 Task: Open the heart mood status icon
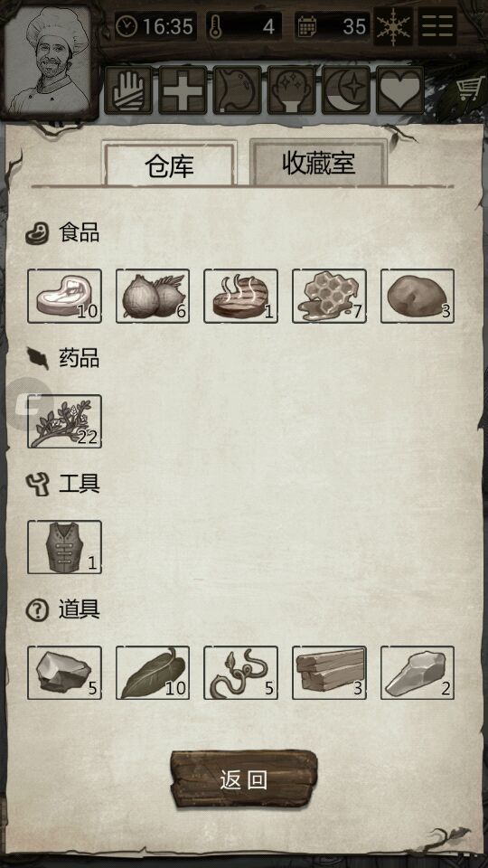click(400, 90)
